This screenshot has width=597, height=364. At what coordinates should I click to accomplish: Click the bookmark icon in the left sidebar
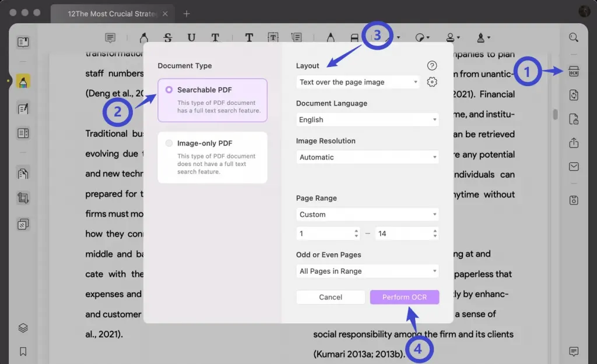[23, 351]
